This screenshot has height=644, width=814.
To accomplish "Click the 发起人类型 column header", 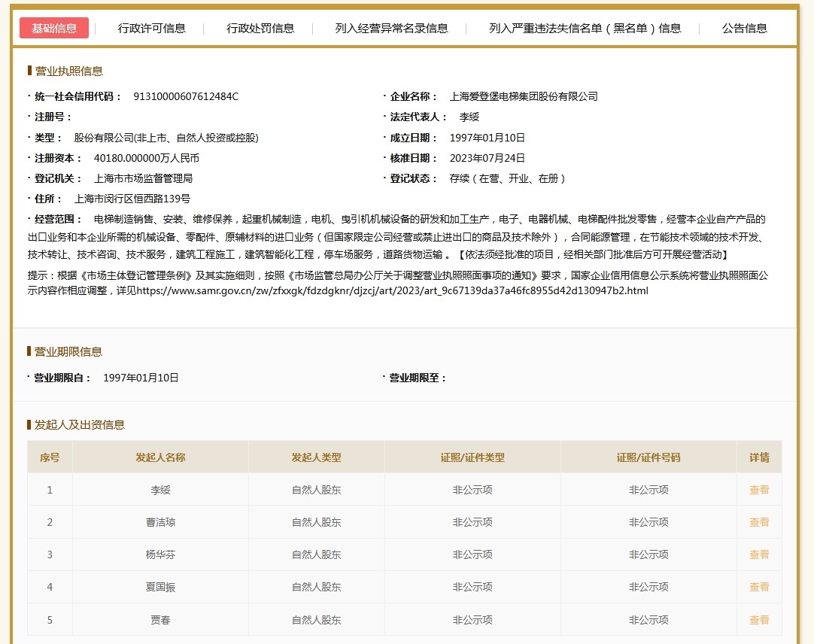I will 316,457.
